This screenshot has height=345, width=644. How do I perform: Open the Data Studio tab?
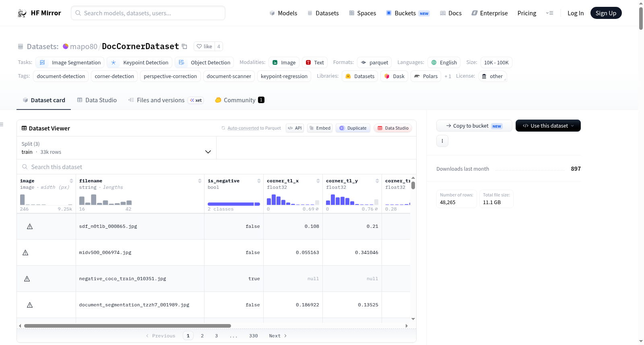(97, 100)
